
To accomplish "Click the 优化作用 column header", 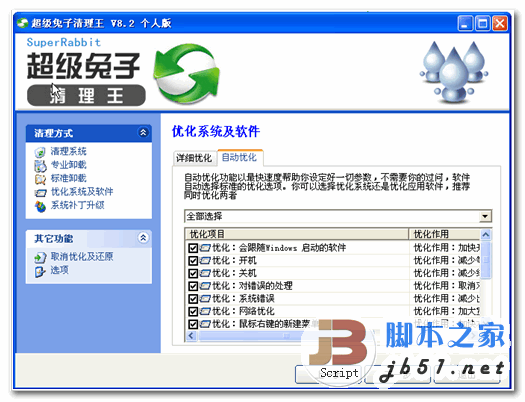I will tap(445, 234).
